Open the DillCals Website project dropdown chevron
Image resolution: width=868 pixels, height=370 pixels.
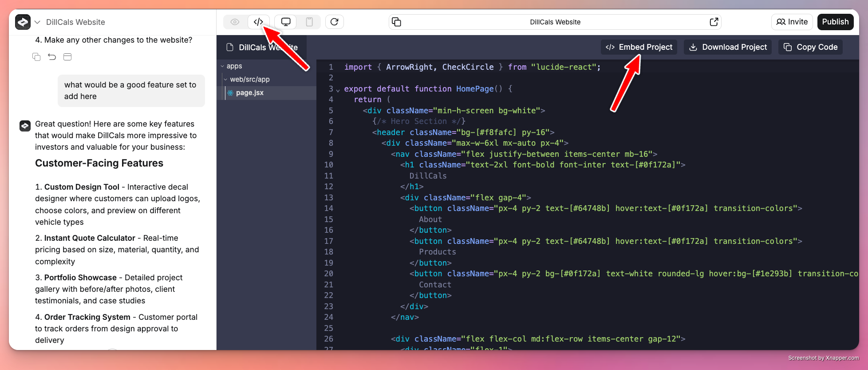(x=37, y=22)
